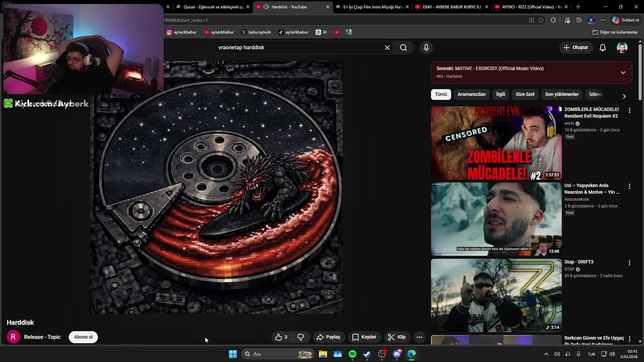Open the Release - Topic channel name link
This screenshot has width=644, height=362.
pos(42,337)
